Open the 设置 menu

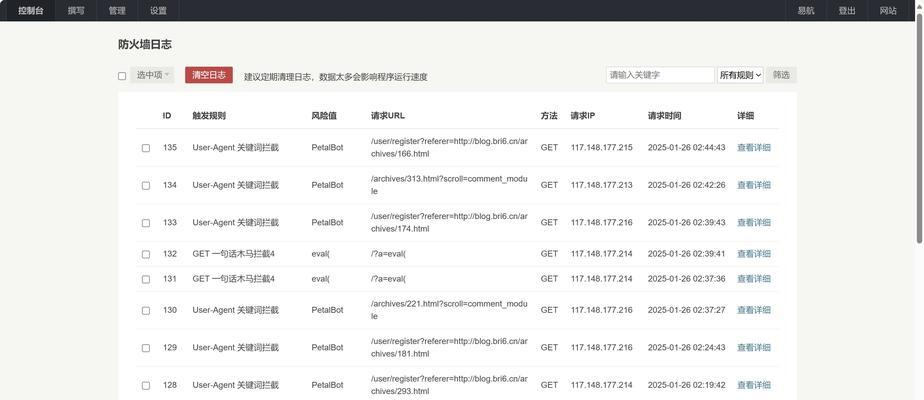click(x=158, y=11)
